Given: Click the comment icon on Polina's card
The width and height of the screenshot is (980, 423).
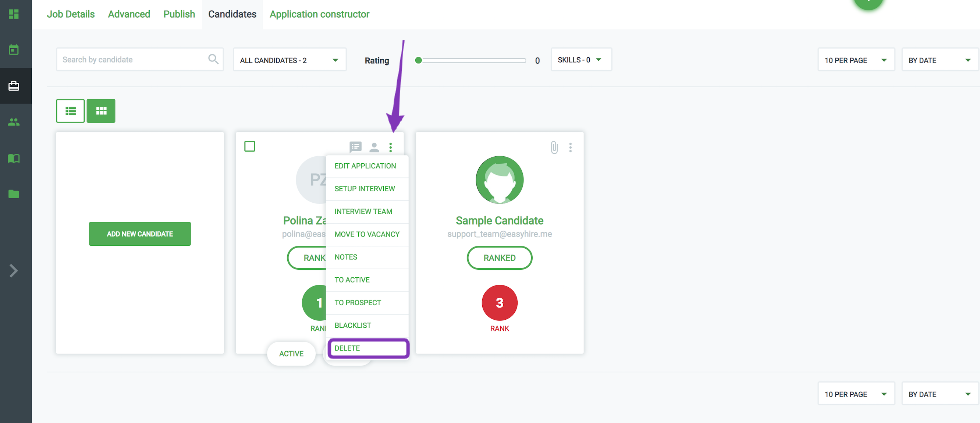Looking at the screenshot, I should (x=355, y=147).
